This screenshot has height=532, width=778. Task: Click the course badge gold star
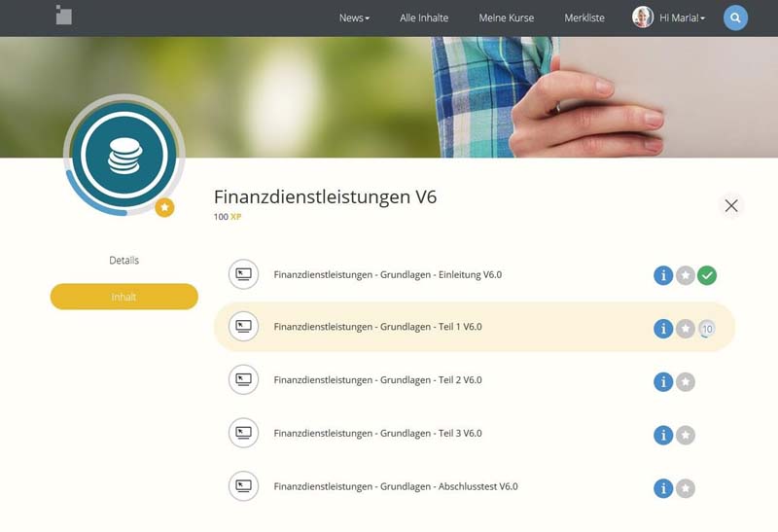click(x=164, y=207)
